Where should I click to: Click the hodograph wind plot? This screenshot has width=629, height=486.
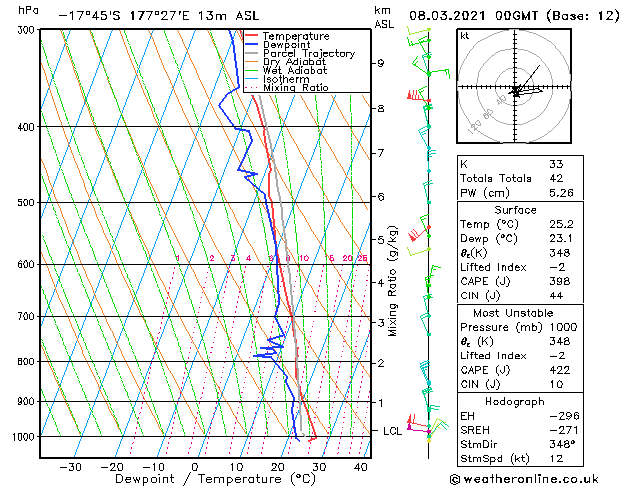point(514,86)
